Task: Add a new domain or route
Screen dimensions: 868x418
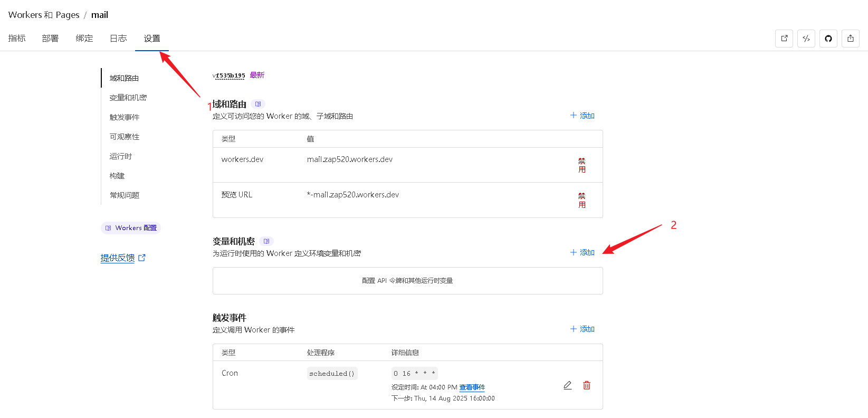Action: [x=583, y=116]
